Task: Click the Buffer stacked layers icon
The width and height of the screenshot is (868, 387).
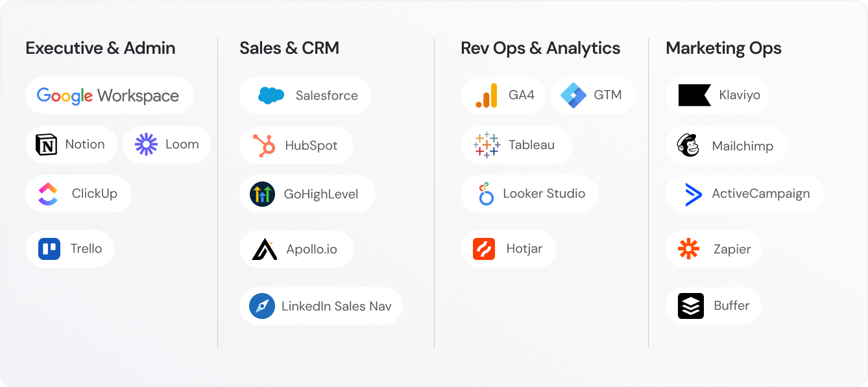Action: point(690,306)
